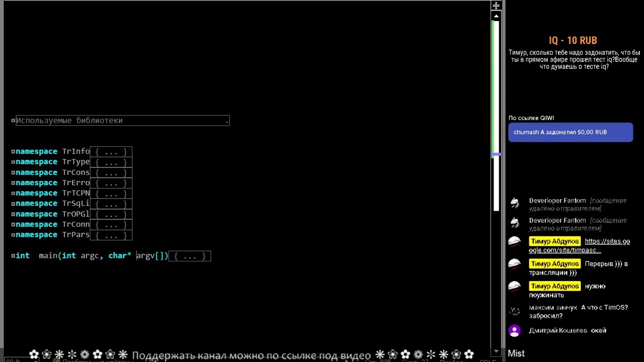The width and height of the screenshot is (644, 362).
Task: Expand the namespace TrCons block
Action: 13,172
